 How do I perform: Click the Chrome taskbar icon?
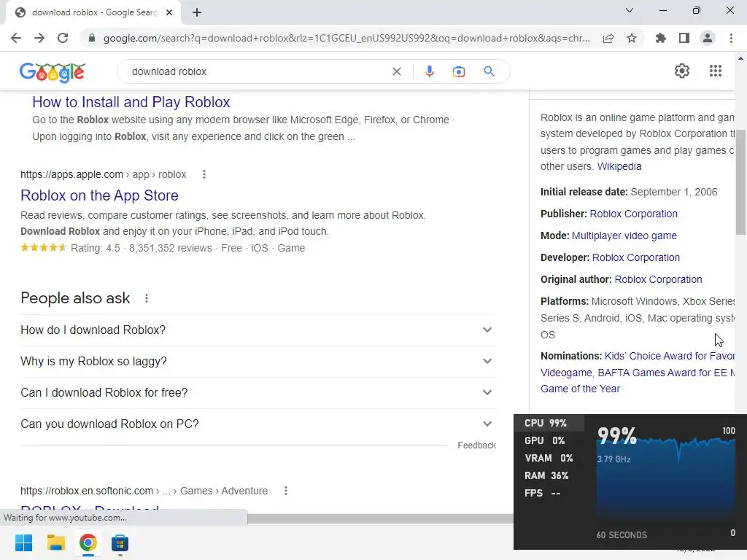(88, 542)
